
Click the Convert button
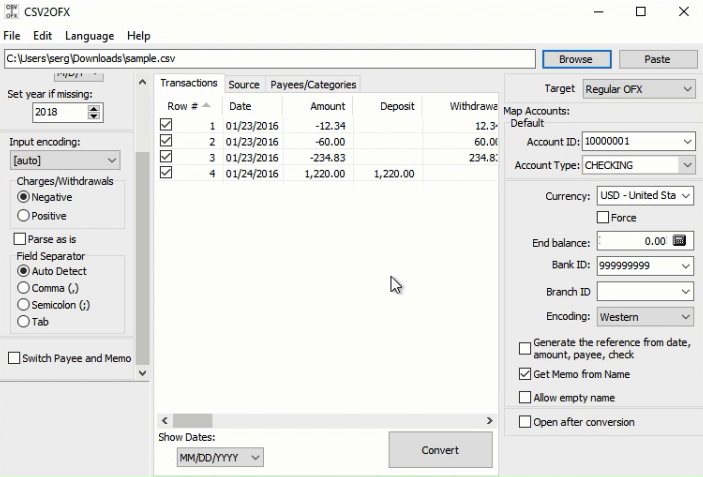click(x=440, y=450)
